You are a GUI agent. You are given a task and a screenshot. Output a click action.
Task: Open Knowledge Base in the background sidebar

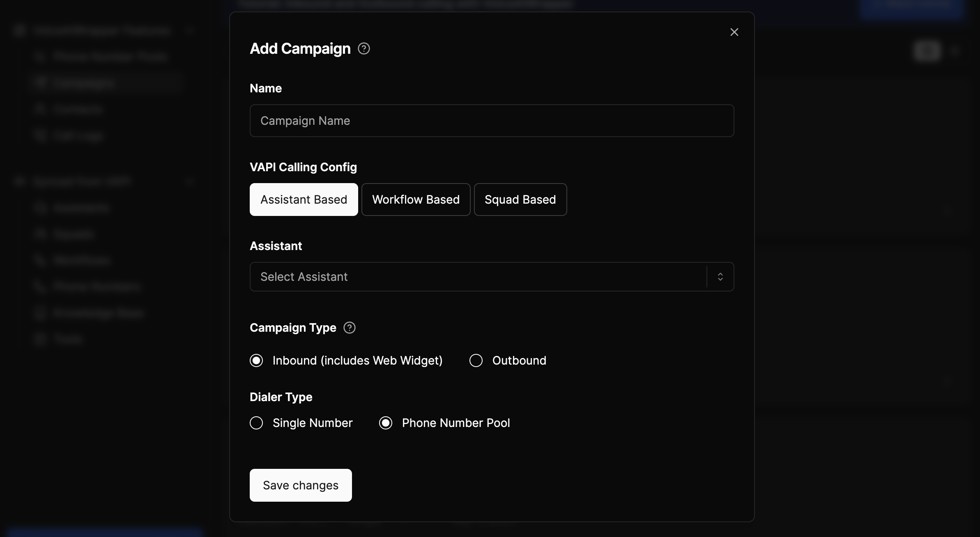pos(98,313)
